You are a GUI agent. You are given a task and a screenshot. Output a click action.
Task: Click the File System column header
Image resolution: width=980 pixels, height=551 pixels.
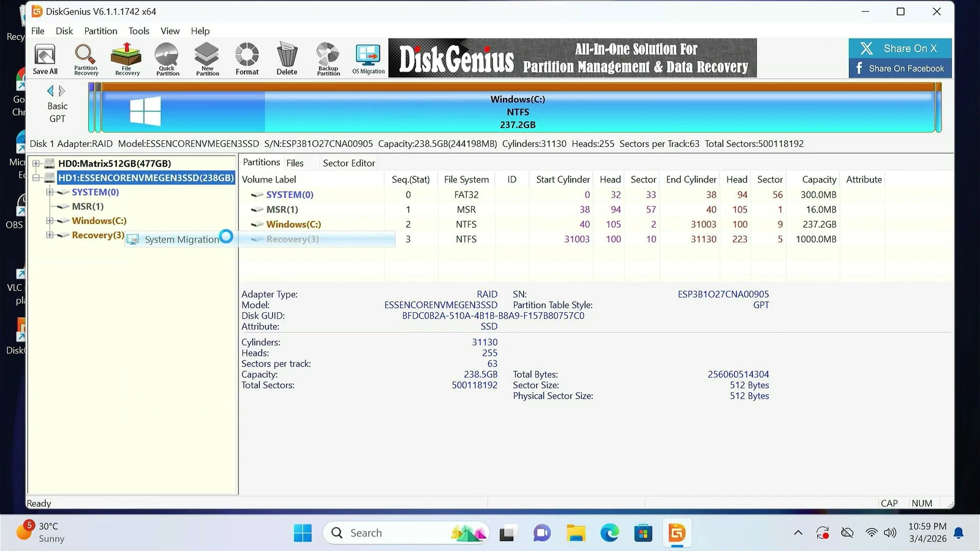coord(466,179)
